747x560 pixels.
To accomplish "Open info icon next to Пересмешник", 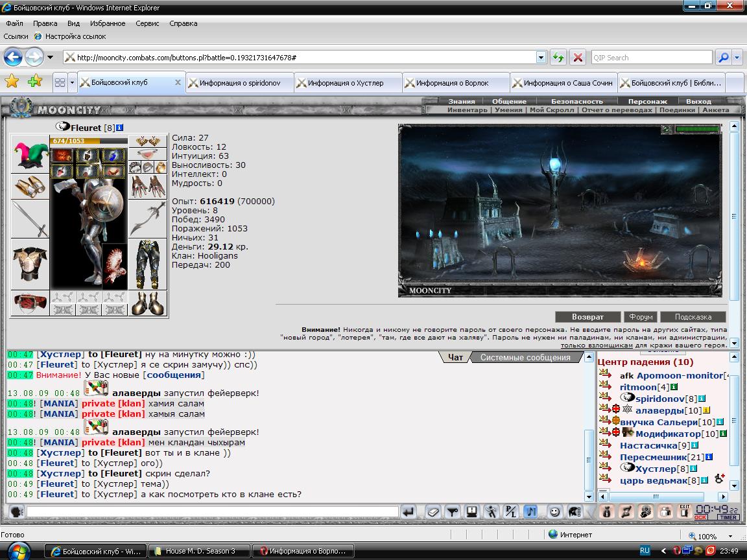I will tap(709, 457).
